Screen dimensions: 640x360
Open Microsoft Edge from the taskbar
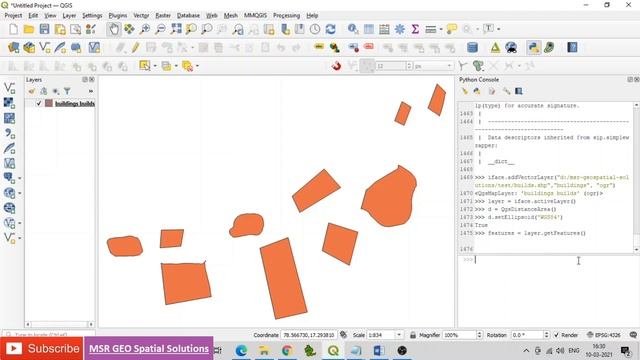tap(241, 350)
